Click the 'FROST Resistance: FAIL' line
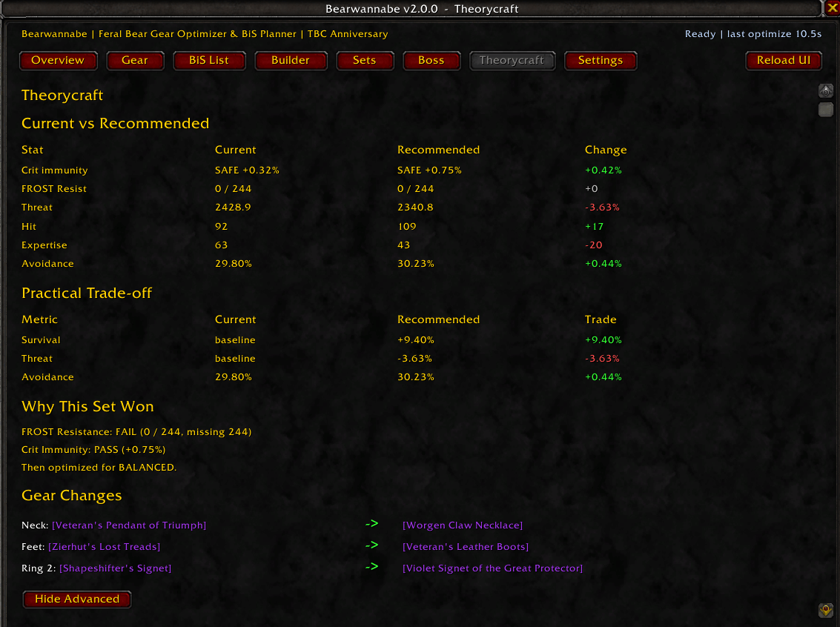The width and height of the screenshot is (840, 627). pos(136,432)
